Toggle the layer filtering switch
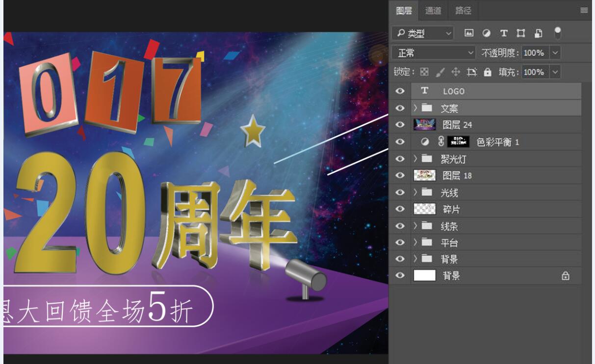Viewport: 595px width, 364px height. coord(557,33)
